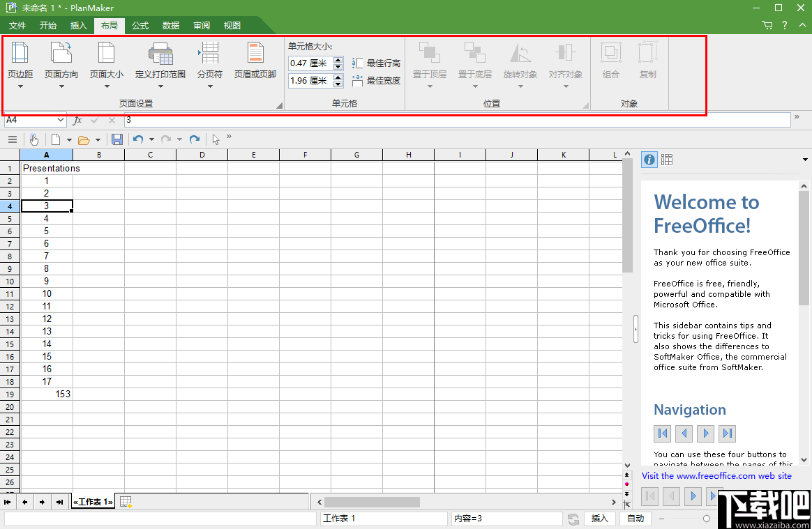Open the 页面大小 dropdown arrow
The image size is (812, 529).
106,85
